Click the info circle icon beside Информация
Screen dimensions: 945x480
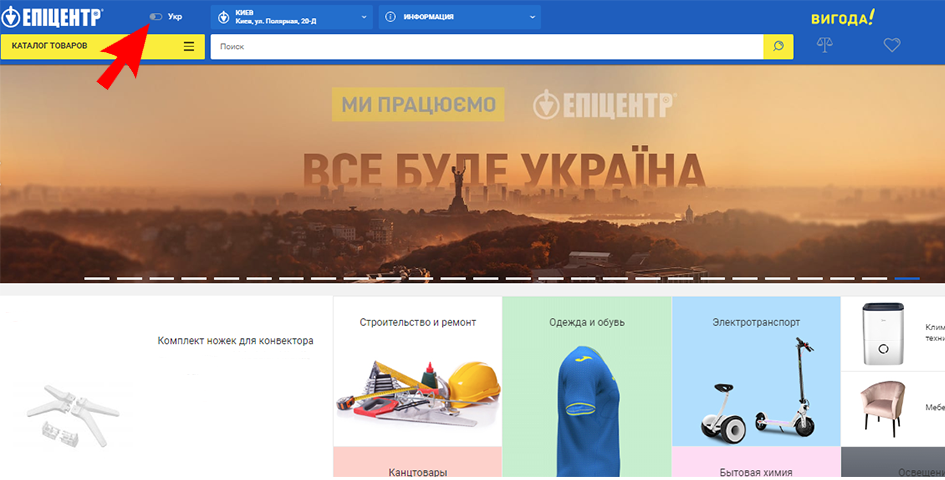click(x=390, y=17)
